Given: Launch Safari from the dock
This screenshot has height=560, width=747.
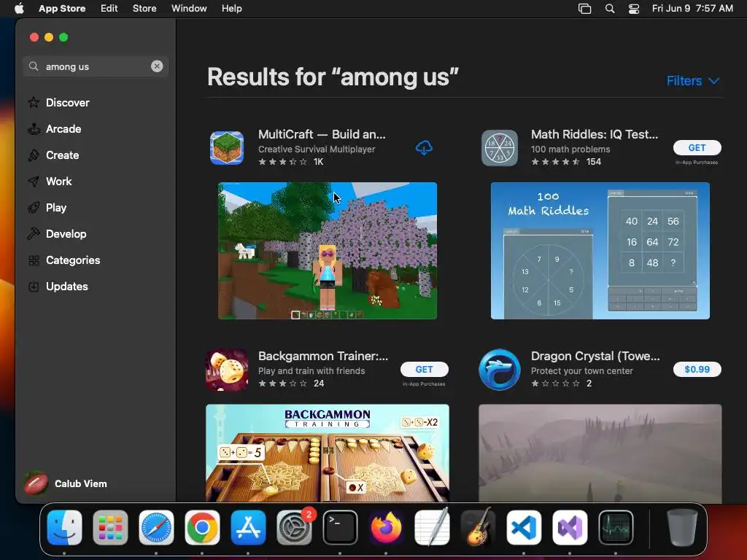Looking at the screenshot, I should point(156,528).
